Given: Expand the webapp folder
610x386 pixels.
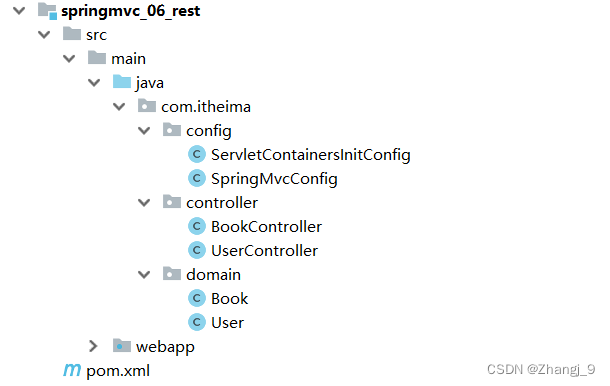Looking at the screenshot, I should (x=93, y=346).
